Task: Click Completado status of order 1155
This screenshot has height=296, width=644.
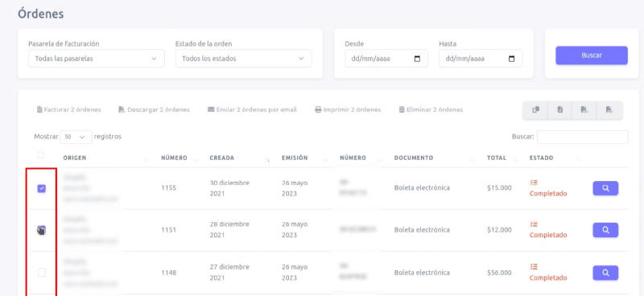Action: point(548,193)
